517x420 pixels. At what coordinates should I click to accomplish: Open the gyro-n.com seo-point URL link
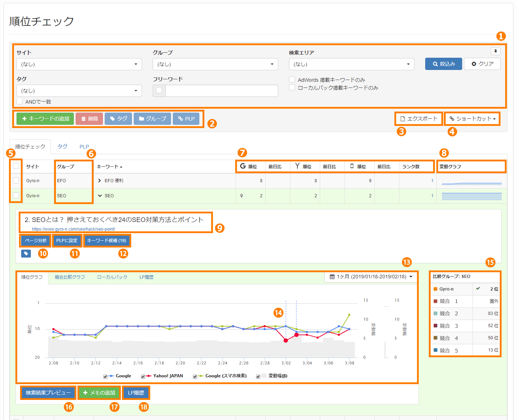click(x=73, y=229)
